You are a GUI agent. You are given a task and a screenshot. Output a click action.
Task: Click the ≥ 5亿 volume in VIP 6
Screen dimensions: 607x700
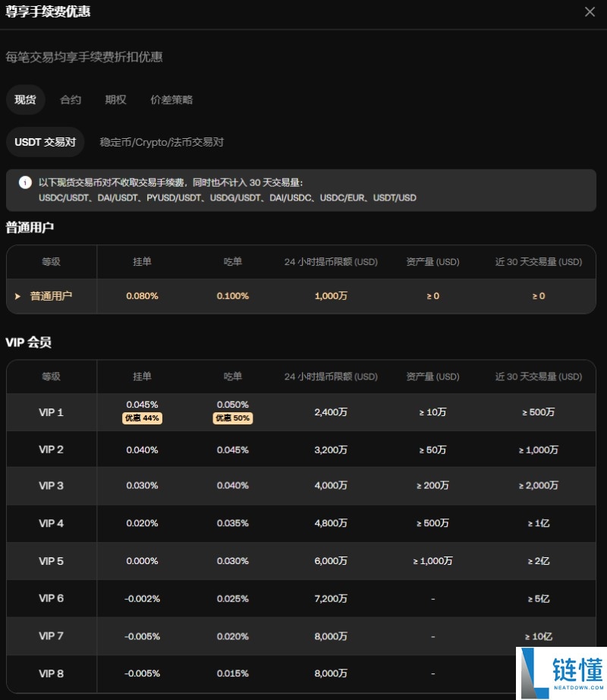click(538, 599)
